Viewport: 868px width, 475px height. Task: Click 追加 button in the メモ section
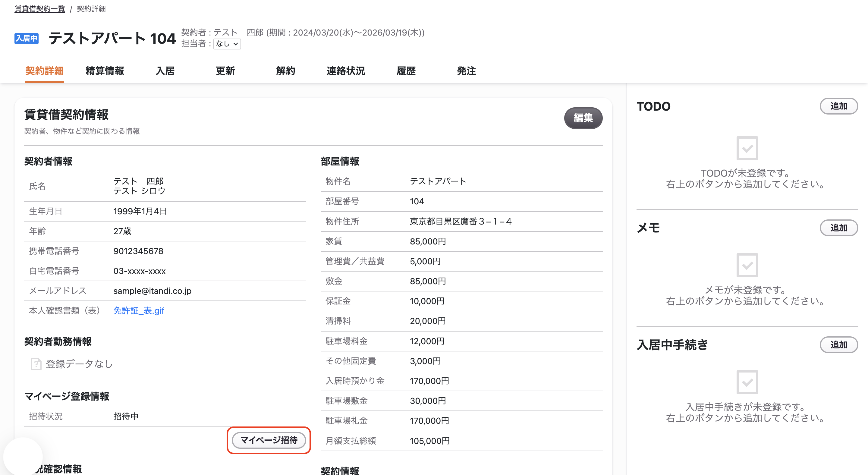(x=839, y=228)
